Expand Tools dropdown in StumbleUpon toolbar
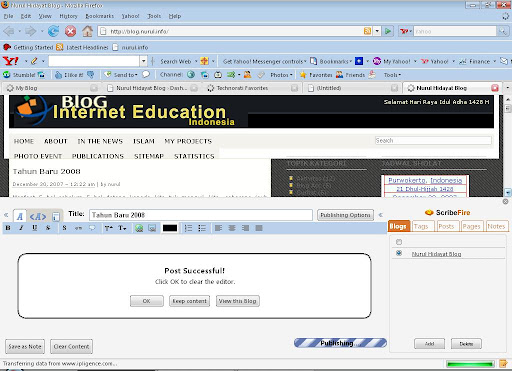Viewport: 512px width, 371px height. (399, 75)
